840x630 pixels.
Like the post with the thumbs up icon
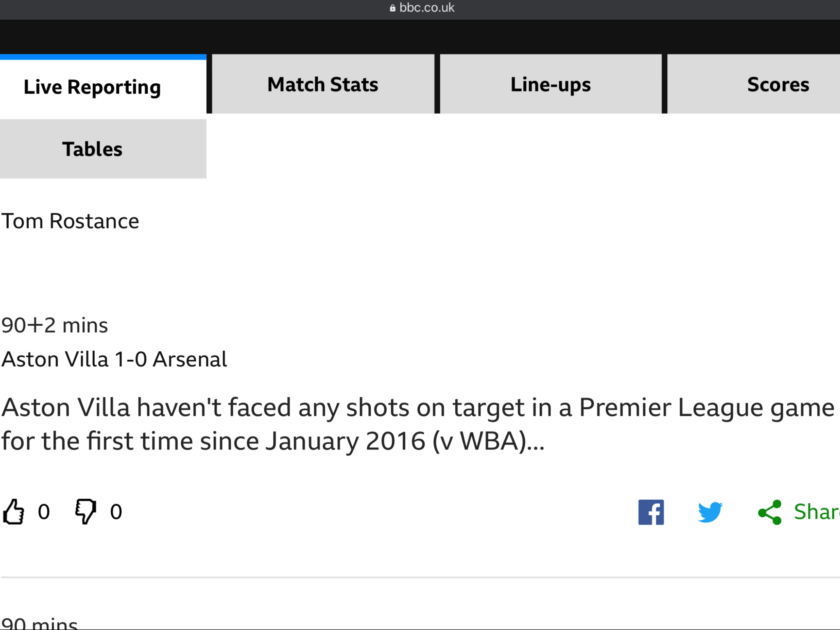pyautogui.click(x=14, y=511)
